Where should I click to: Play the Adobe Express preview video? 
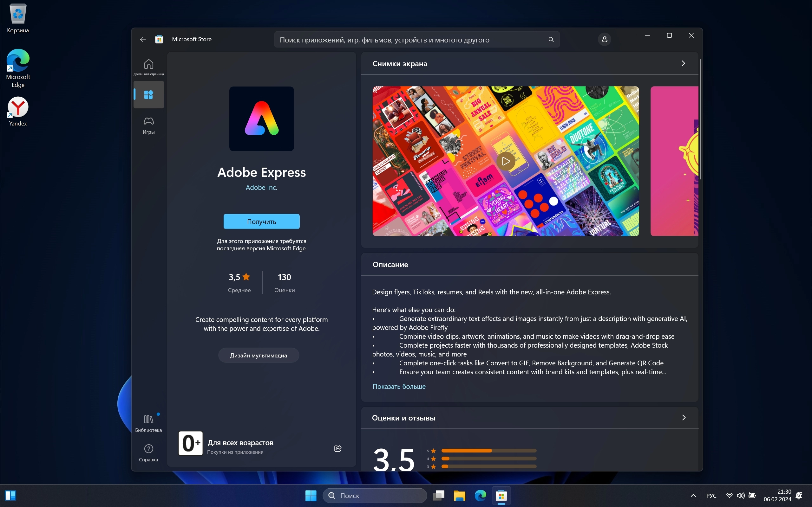[506, 161]
